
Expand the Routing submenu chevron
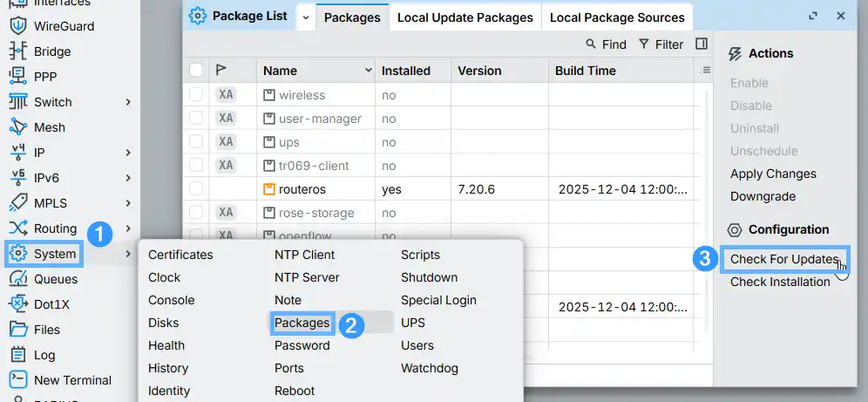128,228
